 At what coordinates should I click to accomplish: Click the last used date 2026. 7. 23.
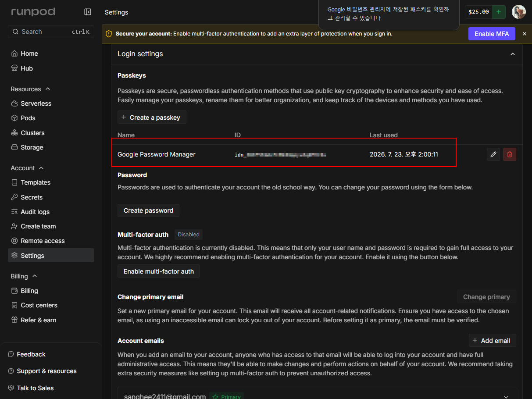tap(404, 154)
